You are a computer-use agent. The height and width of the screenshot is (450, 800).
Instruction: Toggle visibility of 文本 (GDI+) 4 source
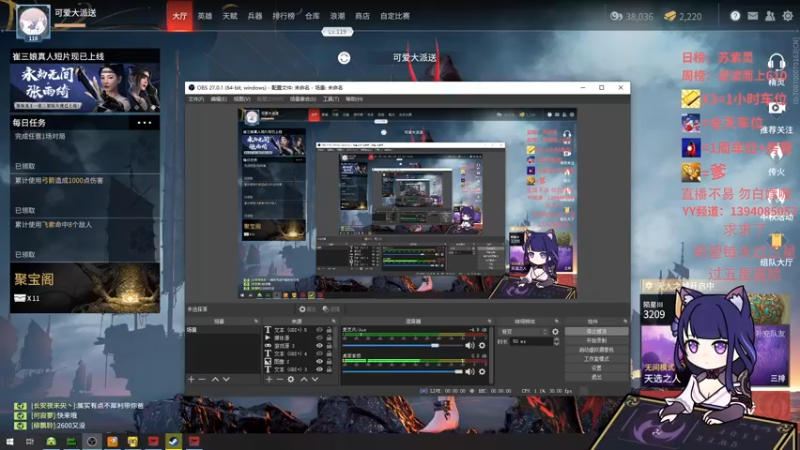319,354
